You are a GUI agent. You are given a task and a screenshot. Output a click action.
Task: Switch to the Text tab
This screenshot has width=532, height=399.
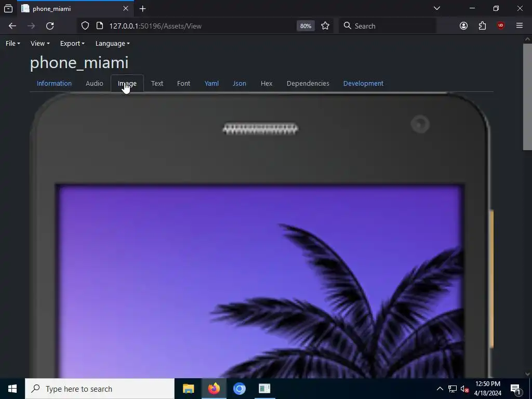157,84
